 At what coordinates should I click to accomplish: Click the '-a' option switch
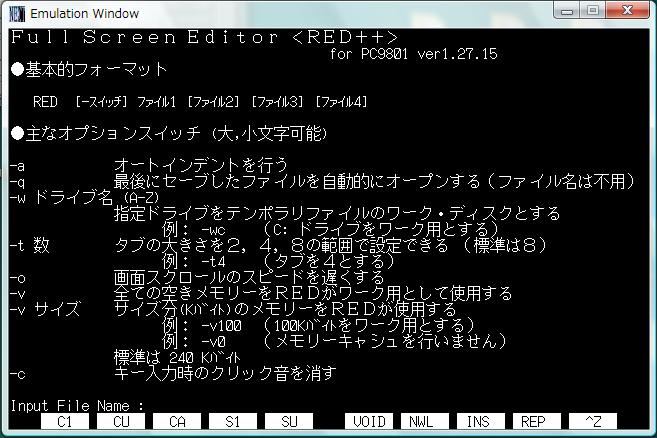[17, 166]
